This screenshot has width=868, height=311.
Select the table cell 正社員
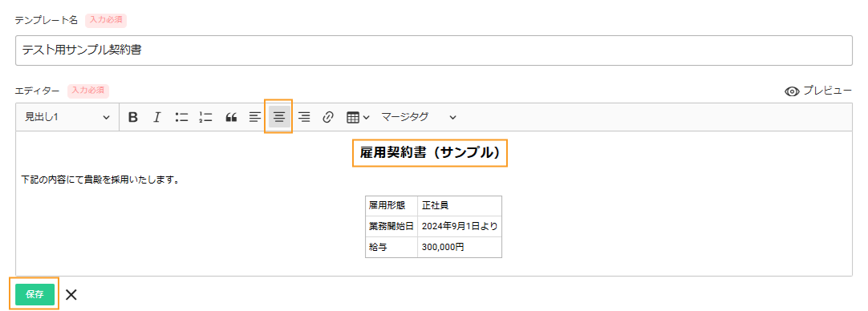pyautogui.click(x=460, y=205)
